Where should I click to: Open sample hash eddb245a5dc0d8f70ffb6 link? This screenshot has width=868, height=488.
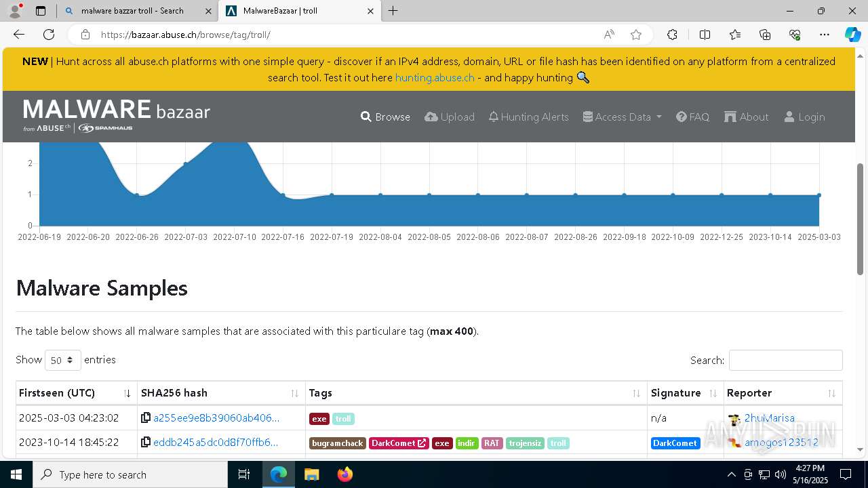216,443
